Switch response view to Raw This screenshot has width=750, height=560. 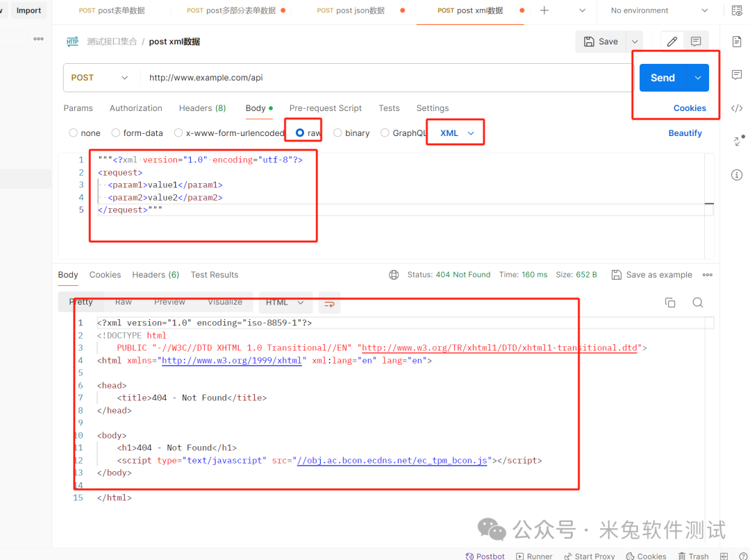(124, 302)
